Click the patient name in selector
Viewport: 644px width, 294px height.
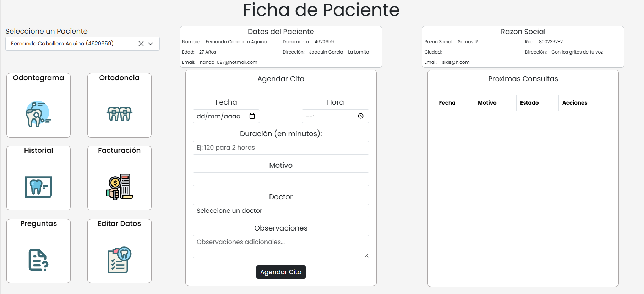(x=62, y=43)
